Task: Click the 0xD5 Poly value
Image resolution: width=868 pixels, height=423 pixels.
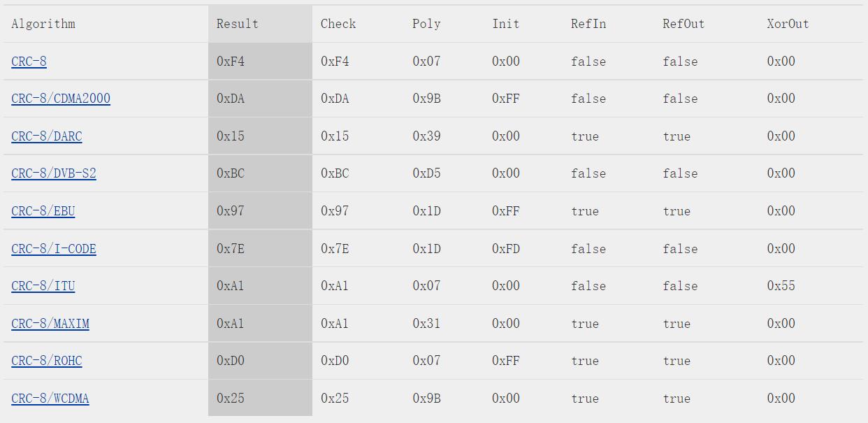Action: (426, 173)
